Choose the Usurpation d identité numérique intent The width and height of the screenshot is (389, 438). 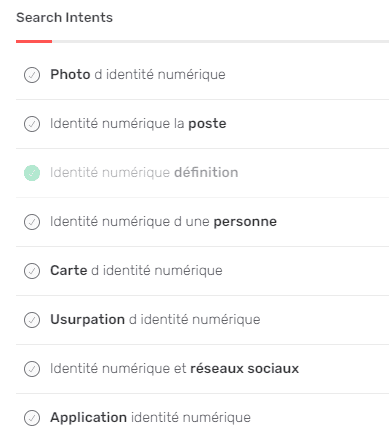pyautogui.click(x=155, y=320)
